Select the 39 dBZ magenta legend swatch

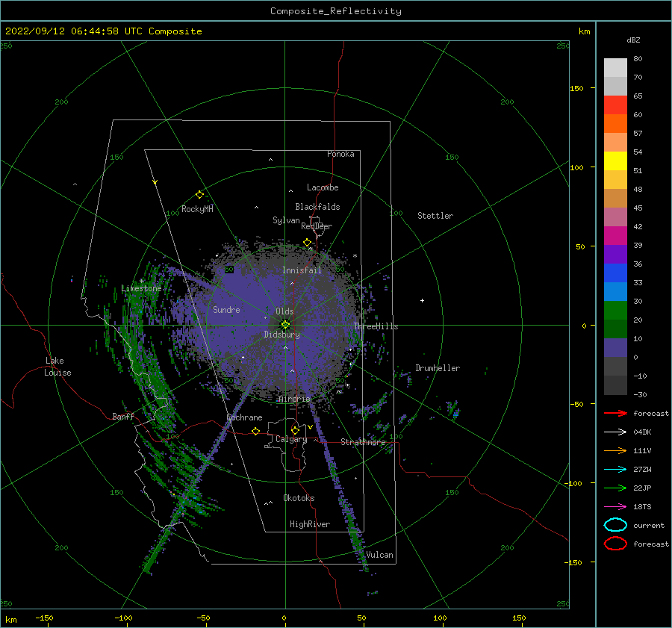coord(615,235)
